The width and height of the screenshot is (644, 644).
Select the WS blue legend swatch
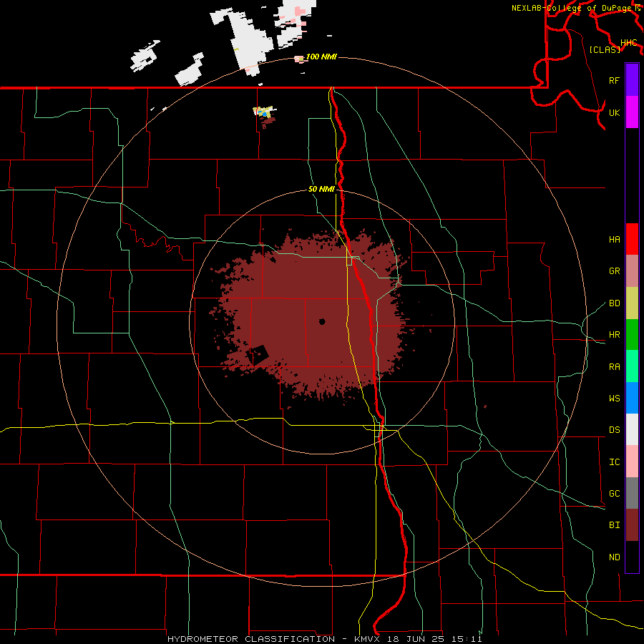click(x=632, y=398)
